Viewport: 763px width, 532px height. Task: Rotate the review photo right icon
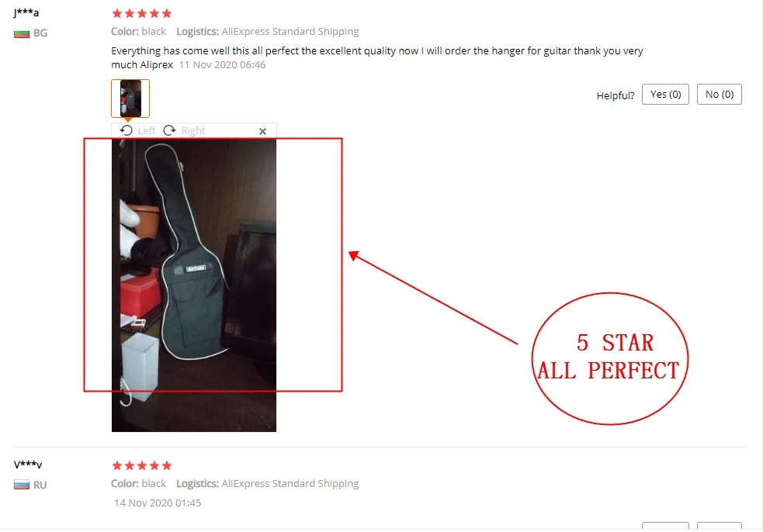(169, 130)
